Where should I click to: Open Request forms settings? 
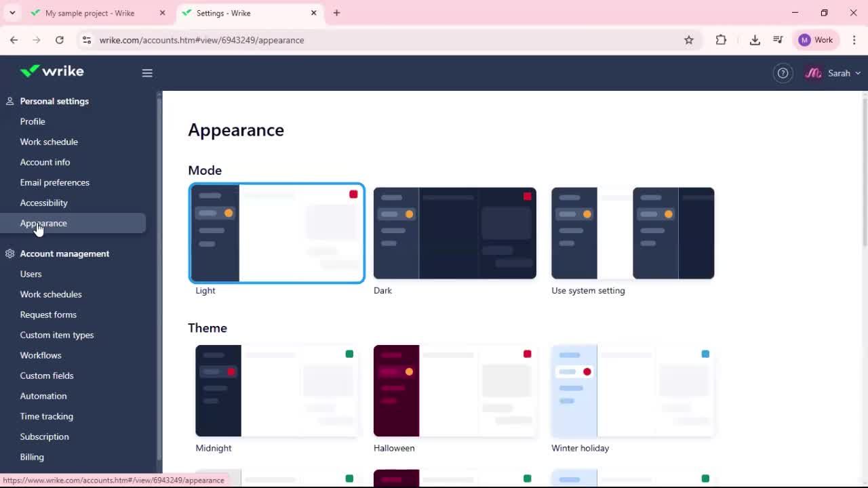[48, 314]
